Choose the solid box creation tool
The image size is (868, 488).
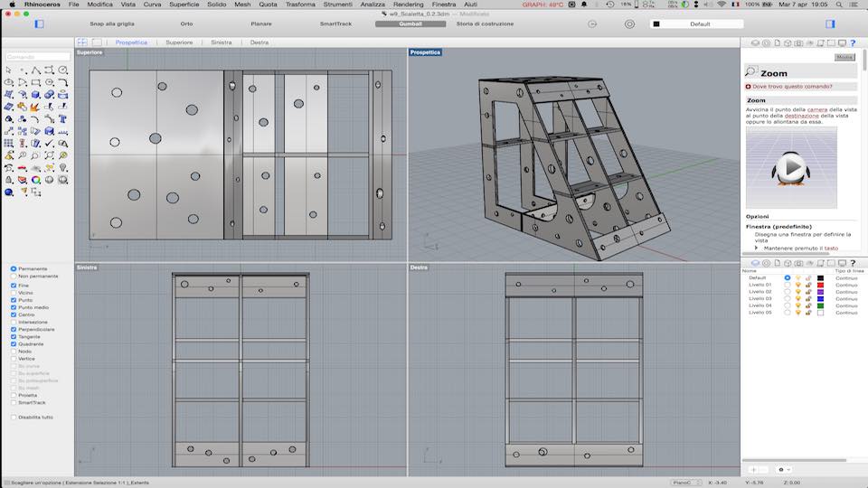click(x=35, y=95)
